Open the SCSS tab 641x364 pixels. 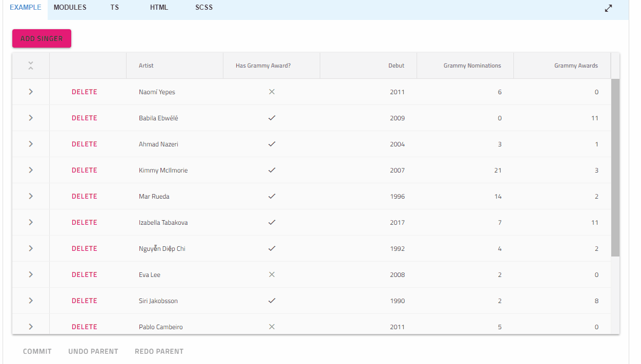203,7
